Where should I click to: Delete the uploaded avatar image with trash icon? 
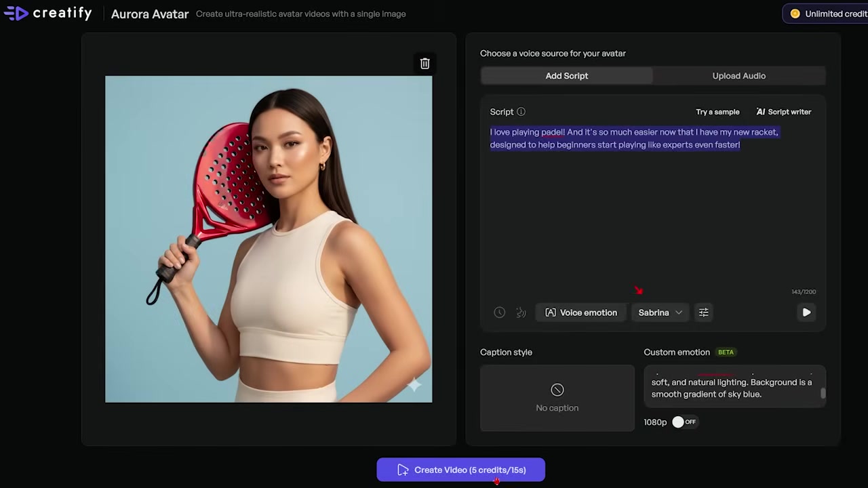coord(425,64)
